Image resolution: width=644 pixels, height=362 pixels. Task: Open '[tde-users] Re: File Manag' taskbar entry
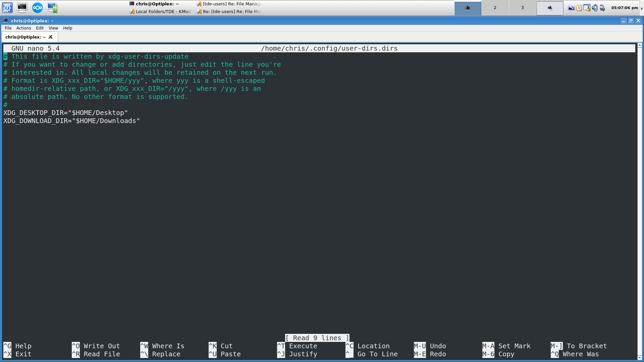229,4
